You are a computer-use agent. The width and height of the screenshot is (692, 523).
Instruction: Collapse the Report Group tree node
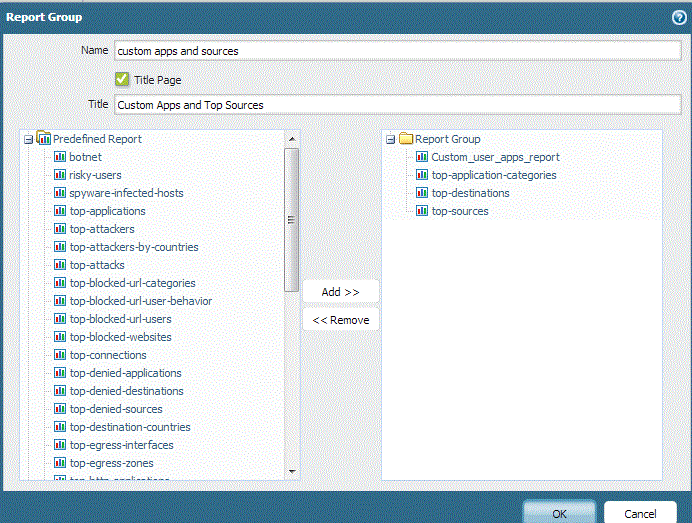tap(391, 140)
